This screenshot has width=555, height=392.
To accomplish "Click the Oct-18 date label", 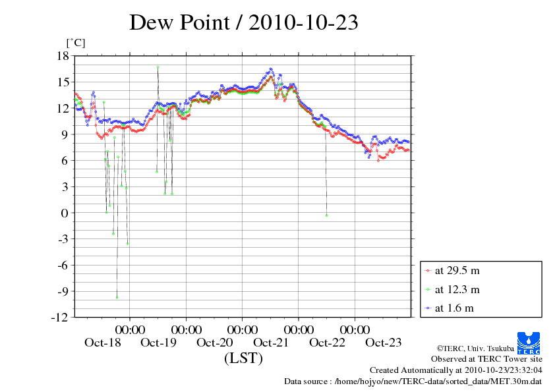I will pyautogui.click(x=103, y=343).
